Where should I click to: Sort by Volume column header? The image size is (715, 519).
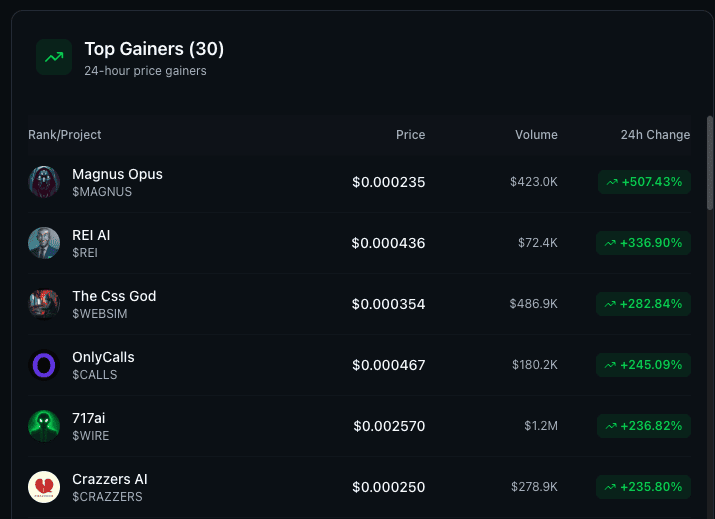[536, 135]
